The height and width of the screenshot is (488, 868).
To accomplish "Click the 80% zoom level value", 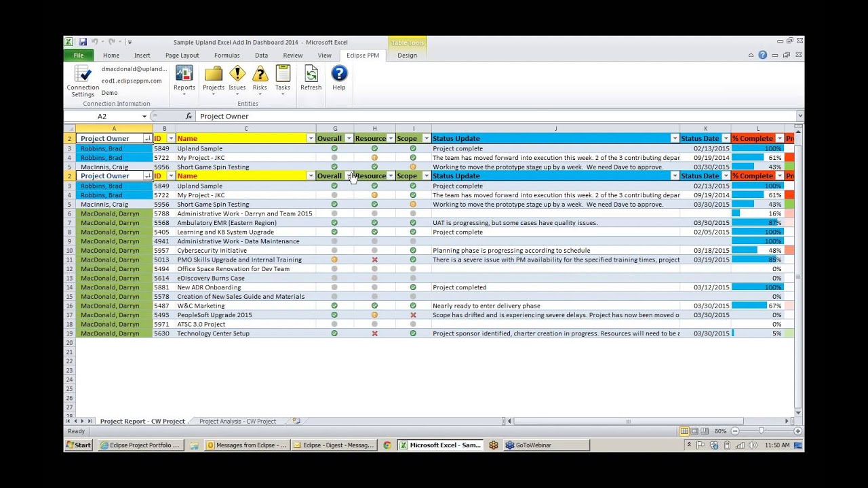I will 720,431.
